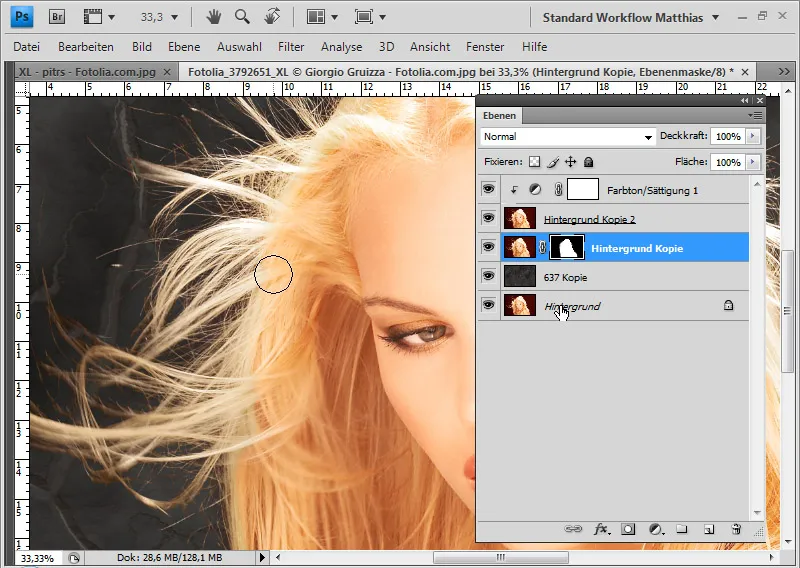Open the Bild menu

142,47
